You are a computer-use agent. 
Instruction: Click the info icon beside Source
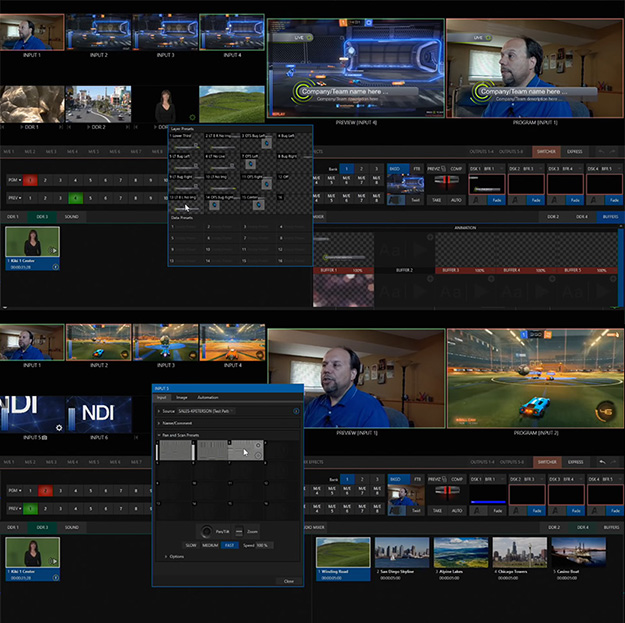(296, 411)
